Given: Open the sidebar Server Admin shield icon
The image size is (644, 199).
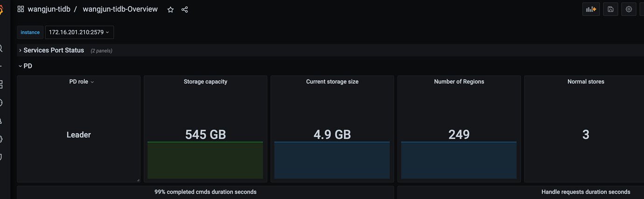Looking at the screenshot, I should point(1,157).
